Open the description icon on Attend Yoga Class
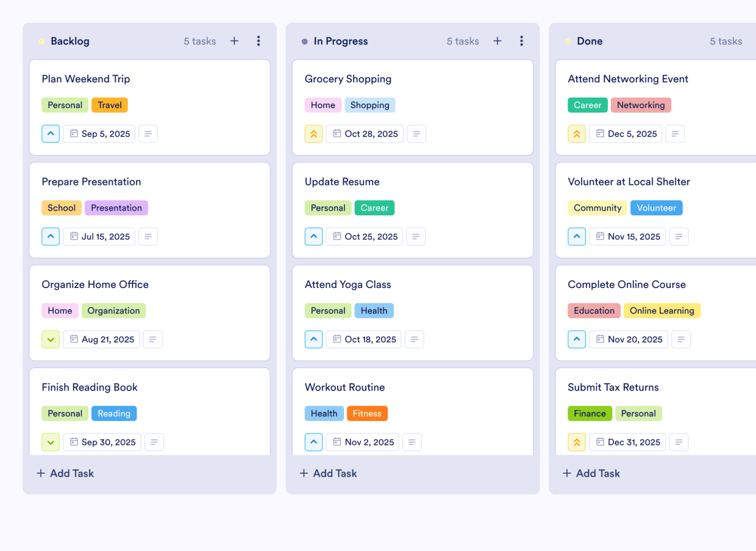This screenshot has height=551, width=756. (x=414, y=339)
